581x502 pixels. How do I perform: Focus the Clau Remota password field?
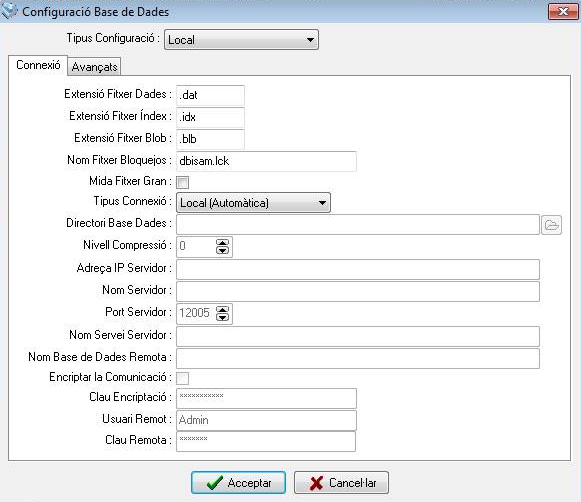[266, 441]
